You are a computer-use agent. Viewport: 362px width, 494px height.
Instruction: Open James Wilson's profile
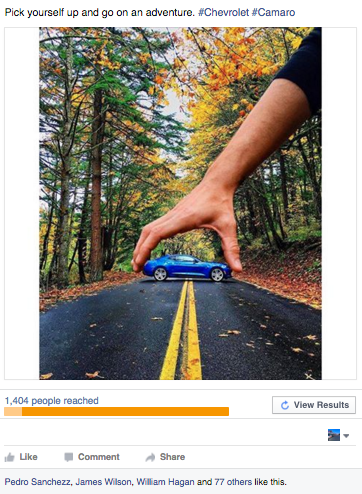(103, 482)
